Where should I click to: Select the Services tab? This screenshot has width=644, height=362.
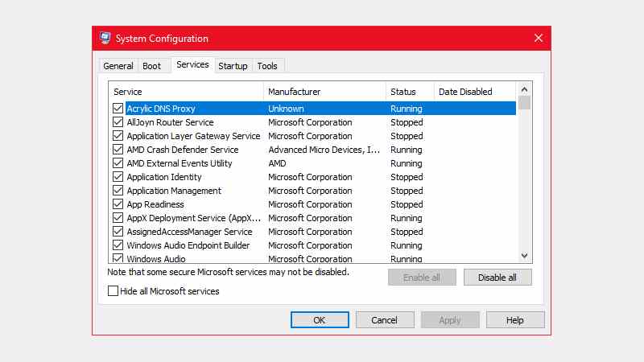click(x=192, y=65)
